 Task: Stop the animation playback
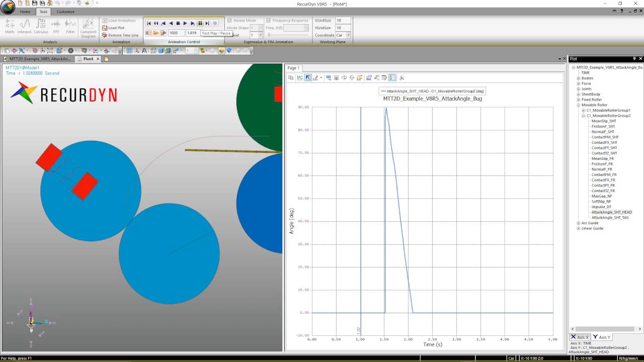coord(178,23)
